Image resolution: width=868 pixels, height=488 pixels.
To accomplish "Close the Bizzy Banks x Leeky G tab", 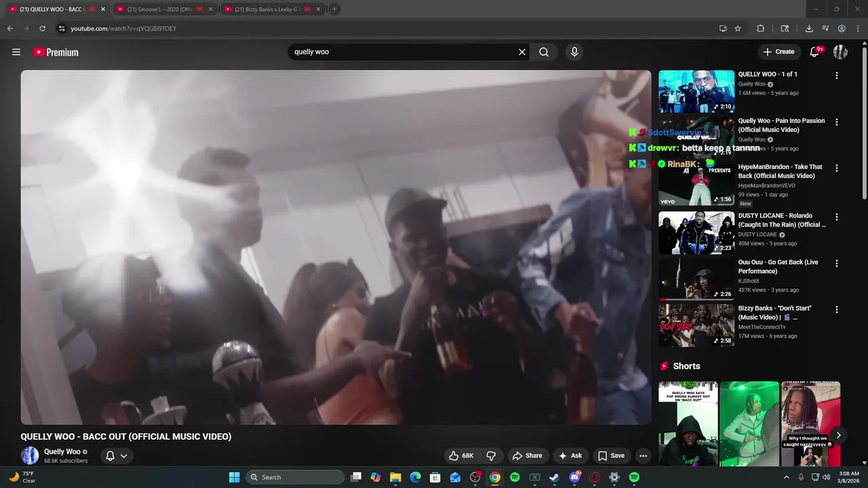I will click(318, 9).
